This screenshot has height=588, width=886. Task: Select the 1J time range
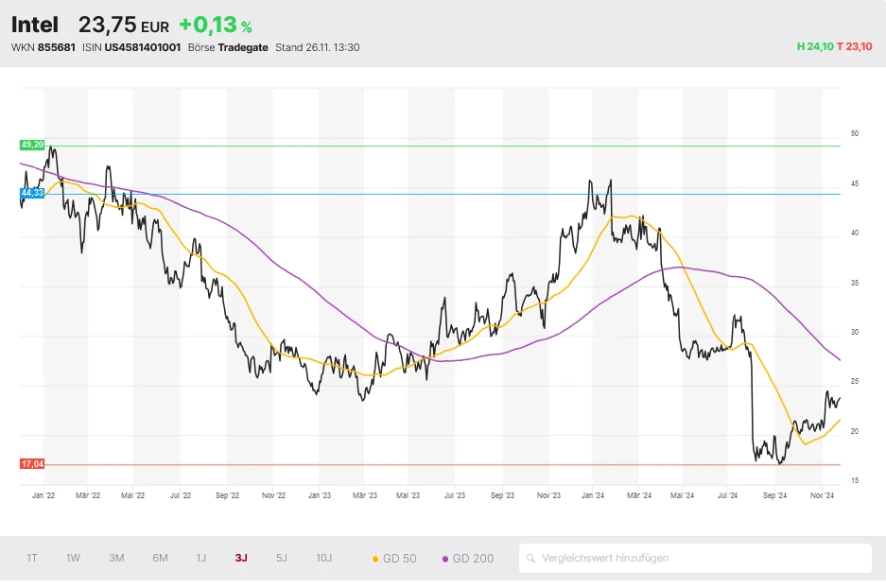(x=201, y=558)
